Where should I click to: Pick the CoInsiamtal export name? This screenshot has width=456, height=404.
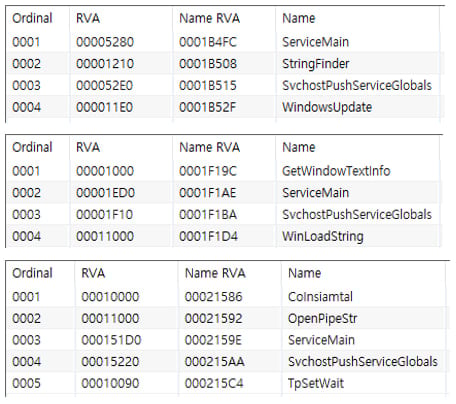pyautogui.click(x=320, y=297)
